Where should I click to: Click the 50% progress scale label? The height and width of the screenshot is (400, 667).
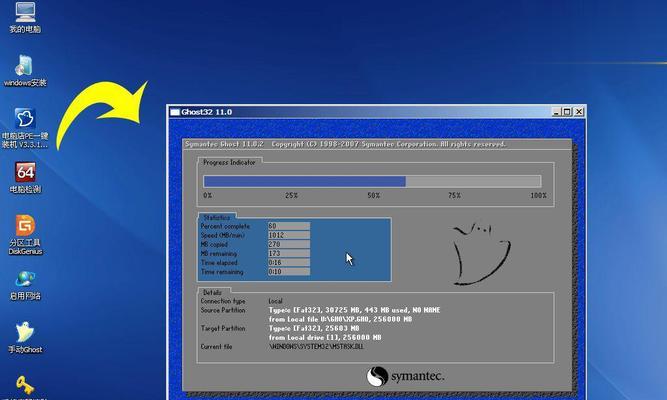373,195
